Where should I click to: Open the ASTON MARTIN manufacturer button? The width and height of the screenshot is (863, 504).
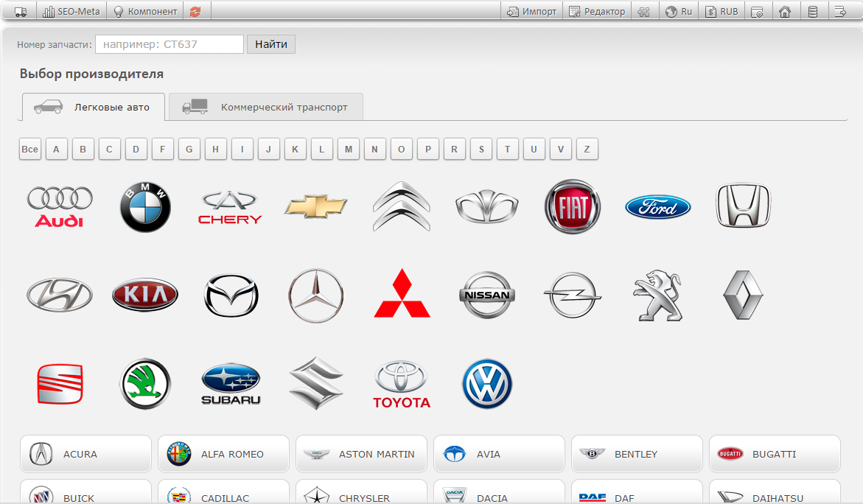point(362,454)
